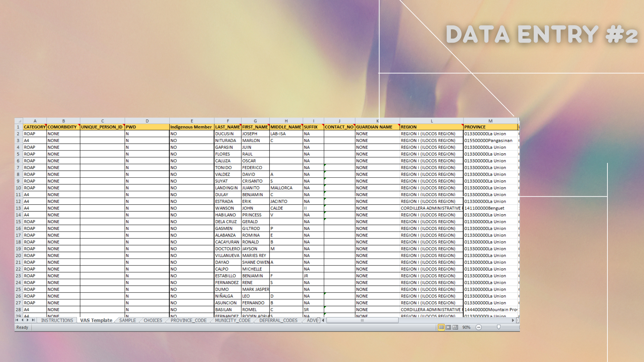644x362 pixels.
Task: Select suffix cell JR in ESTABILLO row
Action: [313, 276]
